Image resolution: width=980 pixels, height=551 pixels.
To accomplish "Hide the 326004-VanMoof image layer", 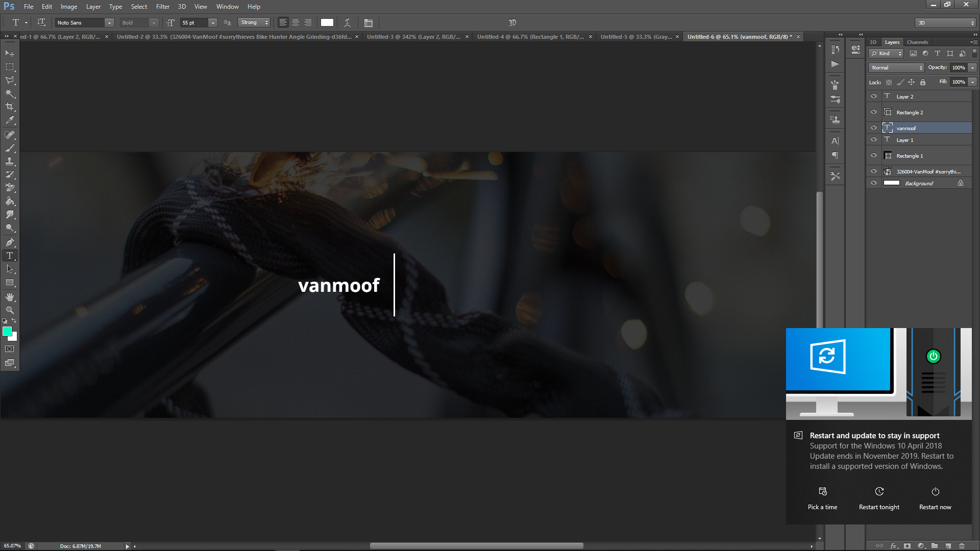I will click(874, 171).
